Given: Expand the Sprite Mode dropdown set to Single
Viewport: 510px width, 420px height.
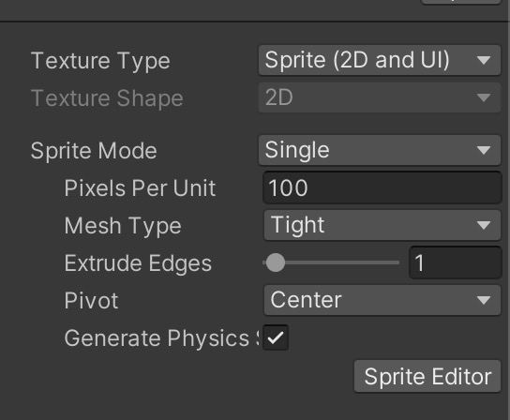Looking at the screenshot, I should coord(380,150).
